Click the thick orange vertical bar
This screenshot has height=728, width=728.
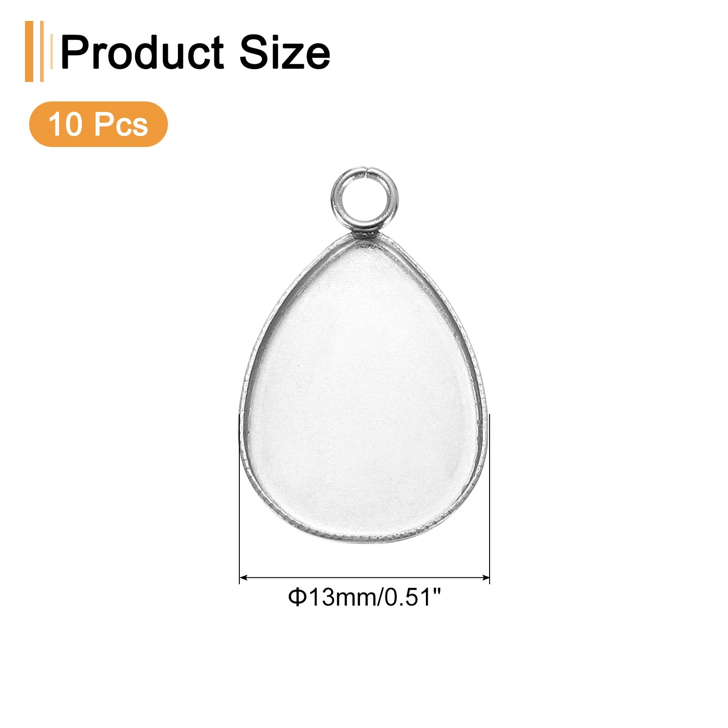click(29, 51)
